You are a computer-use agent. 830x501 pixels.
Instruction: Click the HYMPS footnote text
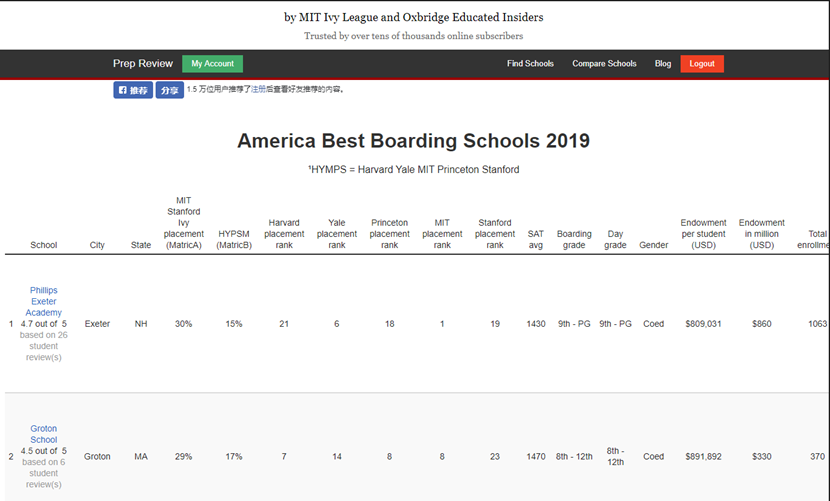point(413,169)
